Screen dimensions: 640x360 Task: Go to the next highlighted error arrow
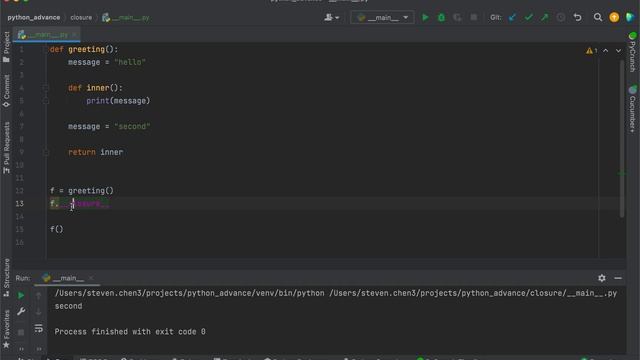[x=618, y=51]
